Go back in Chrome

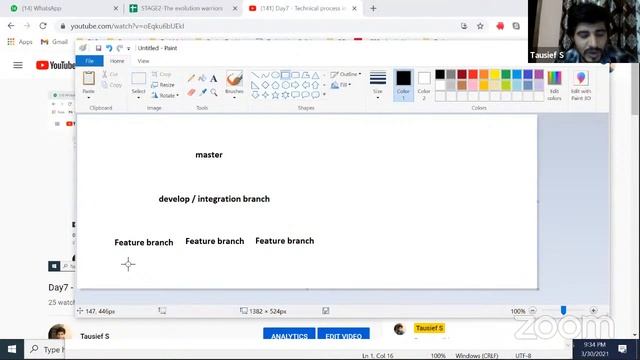[x=11, y=26]
